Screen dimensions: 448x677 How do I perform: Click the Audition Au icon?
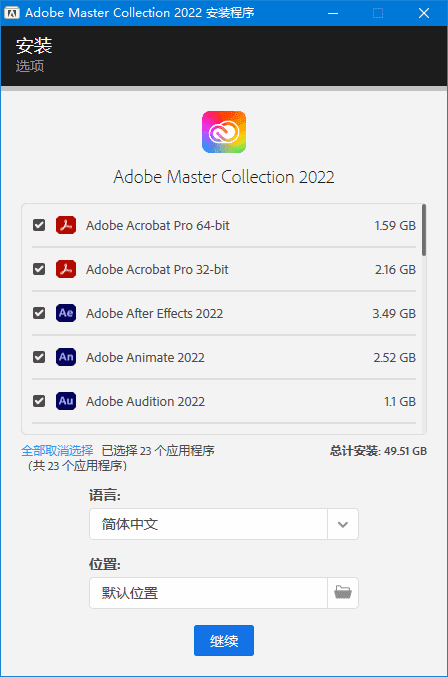pyautogui.click(x=66, y=401)
